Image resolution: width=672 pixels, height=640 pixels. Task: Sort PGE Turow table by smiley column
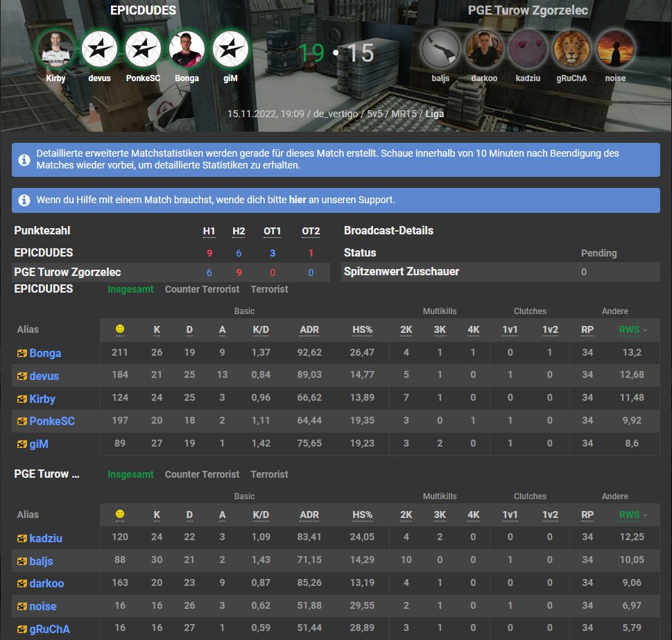[x=120, y=514]
